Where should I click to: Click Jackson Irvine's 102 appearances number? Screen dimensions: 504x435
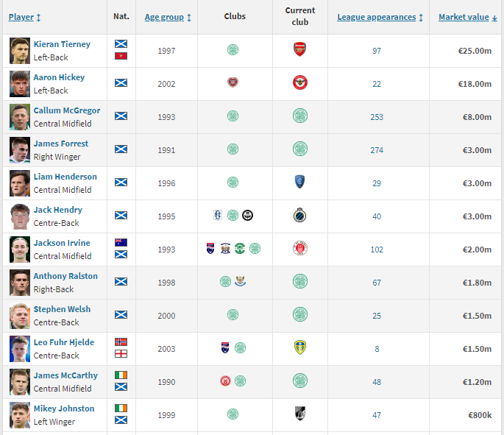[x=377, y=250]
